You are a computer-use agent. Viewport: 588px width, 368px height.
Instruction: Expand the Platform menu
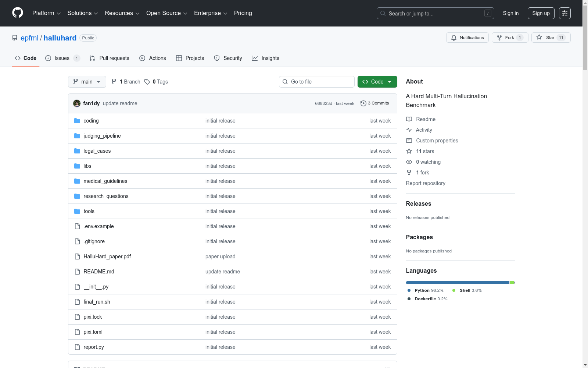pos(46,13)
